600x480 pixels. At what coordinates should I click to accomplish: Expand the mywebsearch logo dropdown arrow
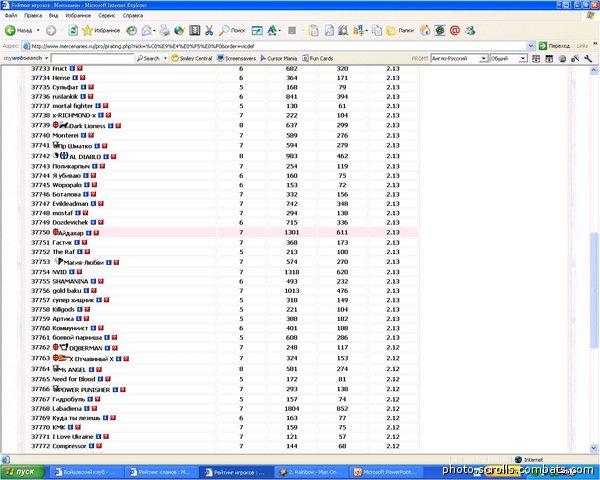coord(46,58)
